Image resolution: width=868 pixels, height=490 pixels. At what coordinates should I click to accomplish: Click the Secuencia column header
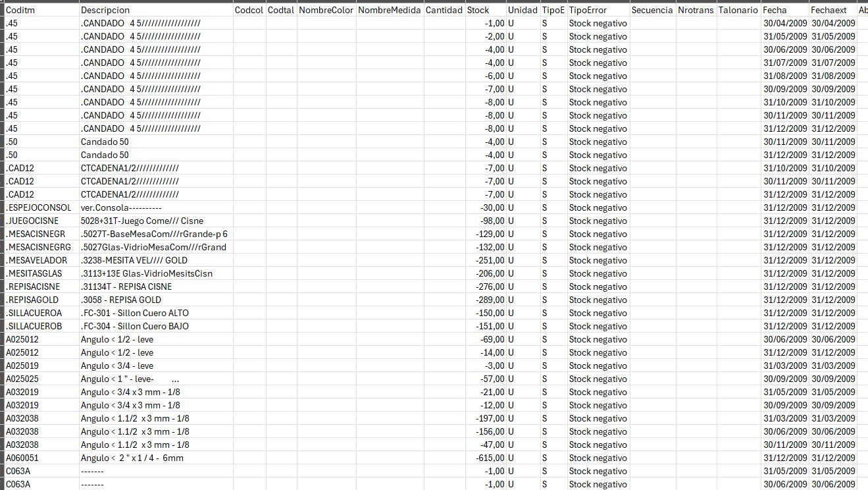tap(652, 10)
